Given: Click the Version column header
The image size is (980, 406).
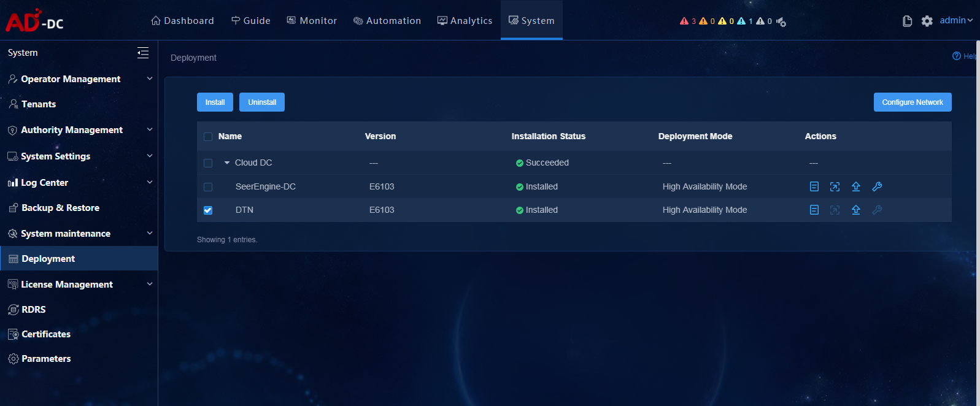Looking at the screenshot, I should click(380, 136).
